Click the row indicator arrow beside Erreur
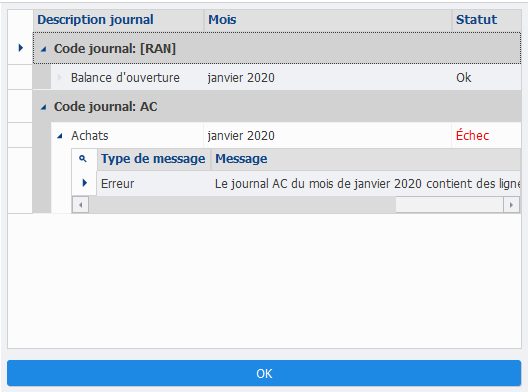Screen dimensions: 528x392 [x=85, y=183]
